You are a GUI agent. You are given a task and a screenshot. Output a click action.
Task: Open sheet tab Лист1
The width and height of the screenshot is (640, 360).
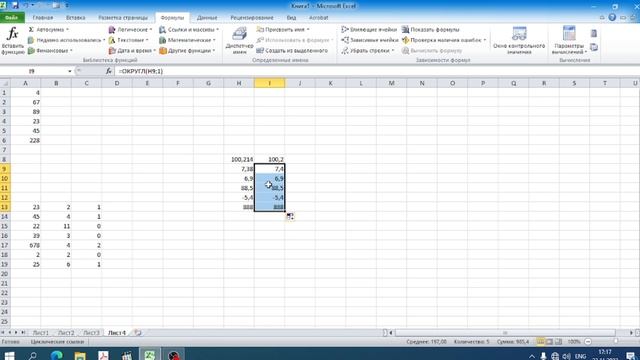pos(40,333)
